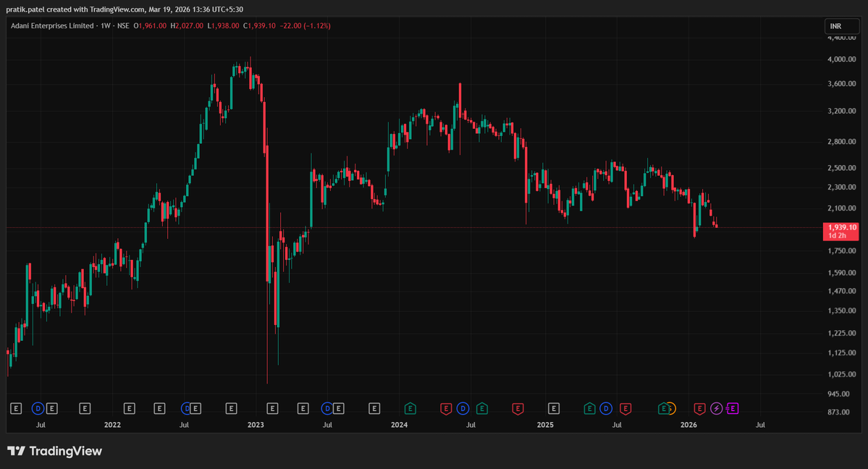The width and height of the screenshot is (868, 469).
Task: Open red earnings marker just after 2026 label
Action: pyautogui.click(x=700, y=409)
